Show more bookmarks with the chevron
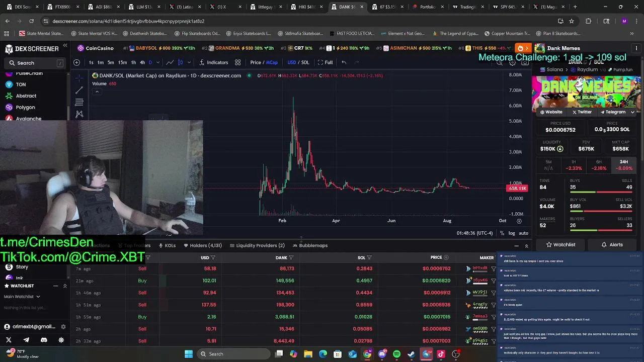644x362 pixels. tap(631, 34)
